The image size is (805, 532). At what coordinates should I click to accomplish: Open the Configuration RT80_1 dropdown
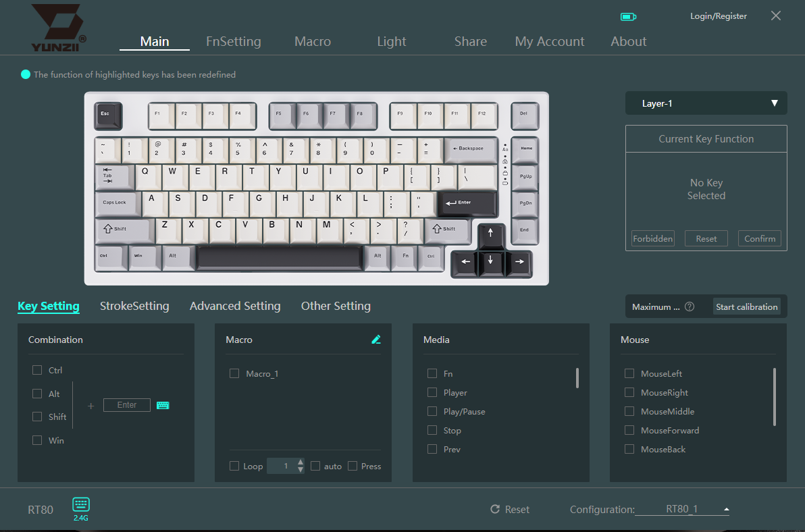coord(682,509)
